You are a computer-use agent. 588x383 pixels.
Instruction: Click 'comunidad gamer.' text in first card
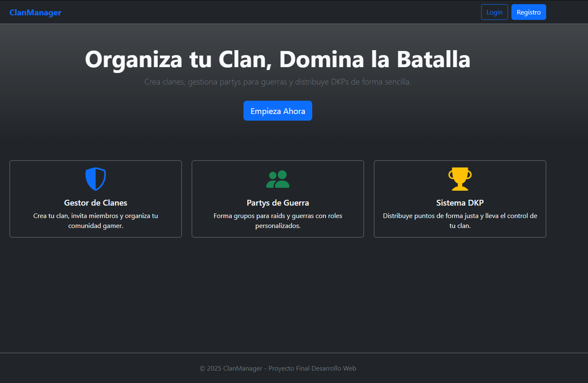coord(96,226)
